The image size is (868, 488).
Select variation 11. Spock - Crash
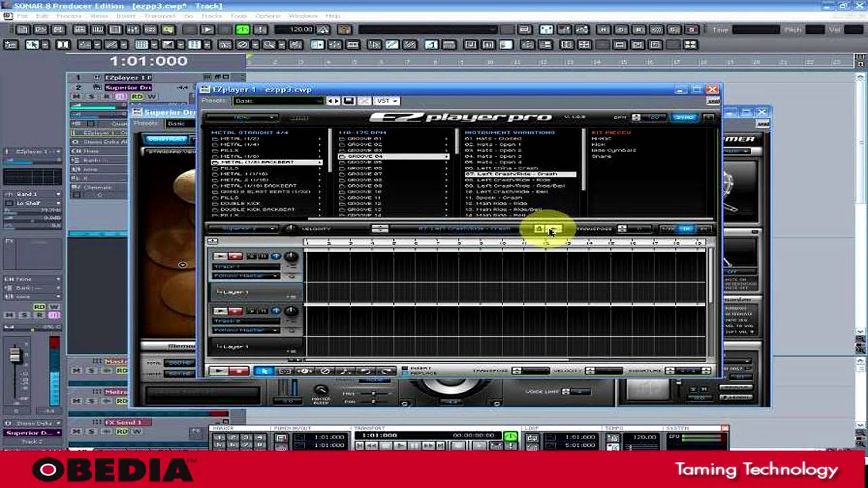(x=520, y=198)
